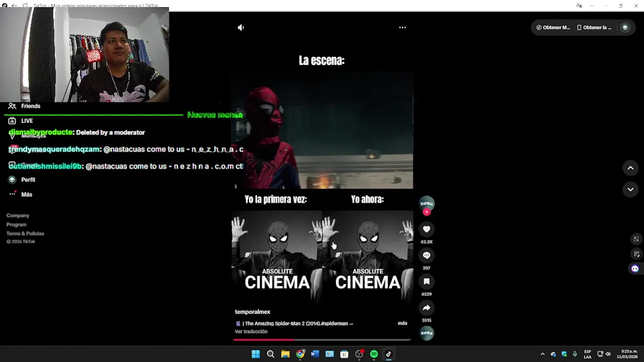Mute the TikTok video sound
644x362 pixels.
tap(240, 28)
